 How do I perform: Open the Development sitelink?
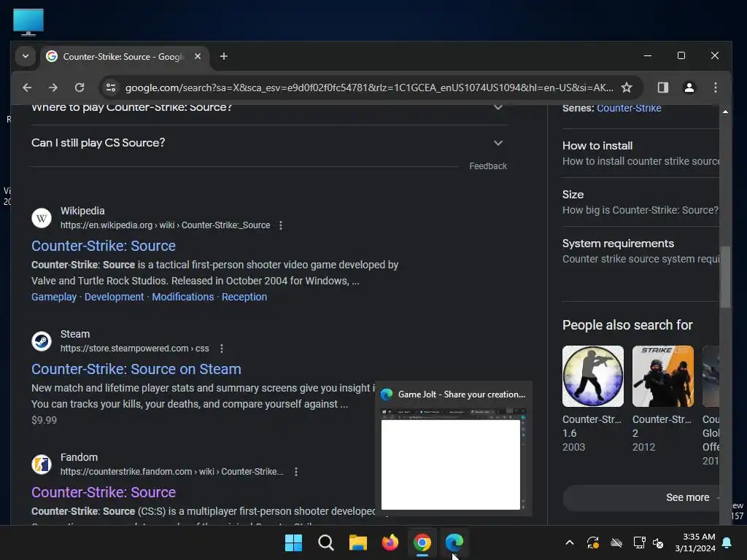click(114, 297)
